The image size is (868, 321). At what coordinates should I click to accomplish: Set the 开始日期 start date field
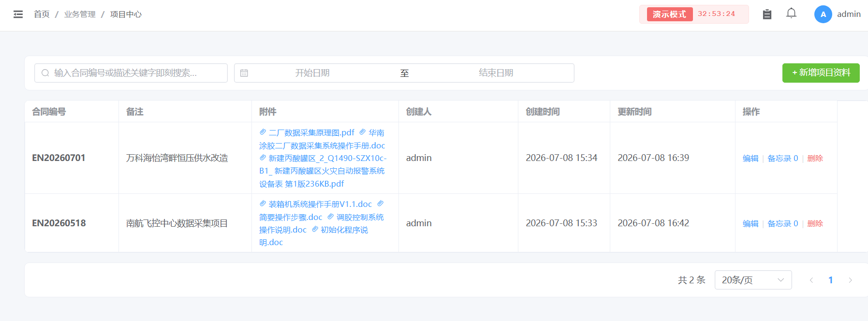point(312,73)
